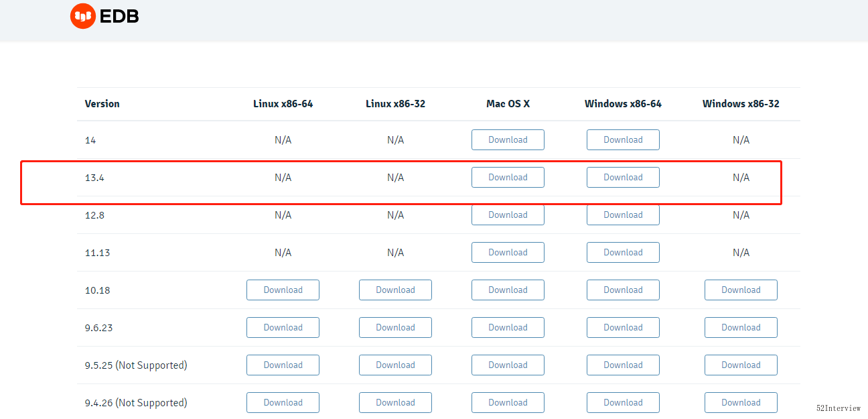Select the 9.4.26 (Not Supported) cell
This screenshot has width=868, height=419.
click(136, 403)
